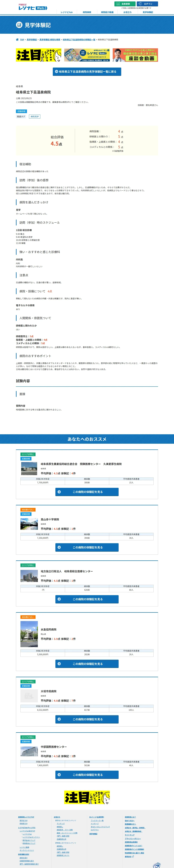This screenshot has height=868, width=174.
Task: Click footer マッチング link
Action: [x=60, y=824]
